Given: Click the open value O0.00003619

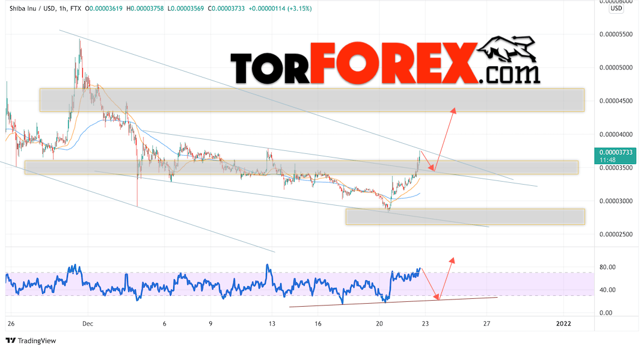Looking at the screenshot, I should coord(104,8).
